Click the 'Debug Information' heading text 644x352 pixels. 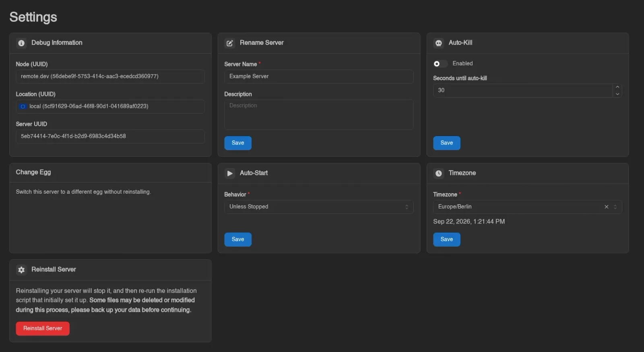57,43
